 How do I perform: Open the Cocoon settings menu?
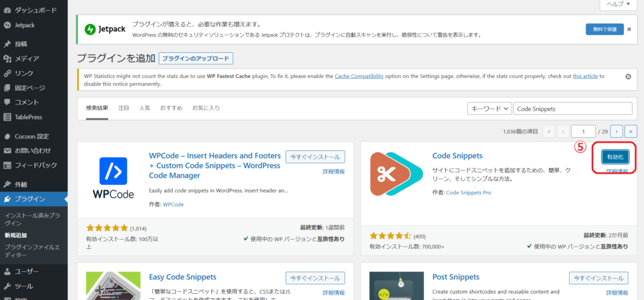tap(34, 136)
